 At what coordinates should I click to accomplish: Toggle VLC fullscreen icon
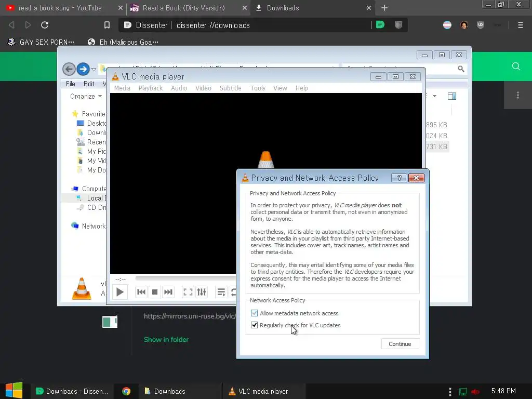pyautogui.click(x=188, y=292)
